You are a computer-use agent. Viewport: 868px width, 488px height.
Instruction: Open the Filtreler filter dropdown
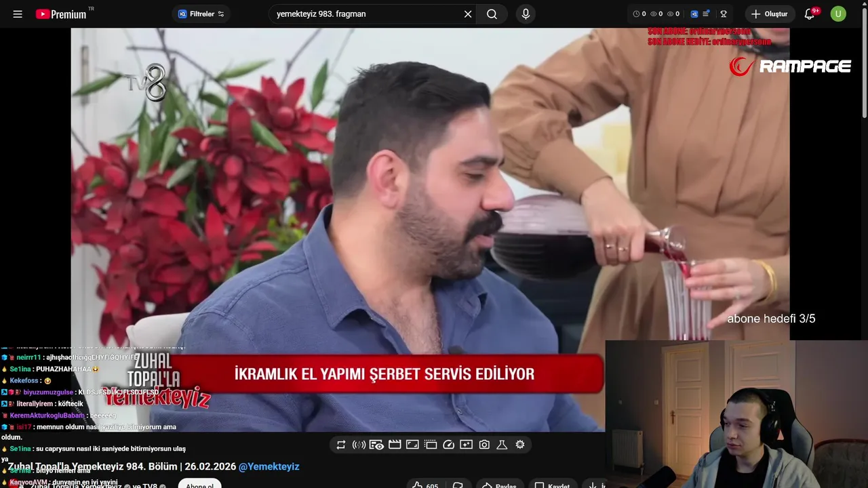coord(201,14)
